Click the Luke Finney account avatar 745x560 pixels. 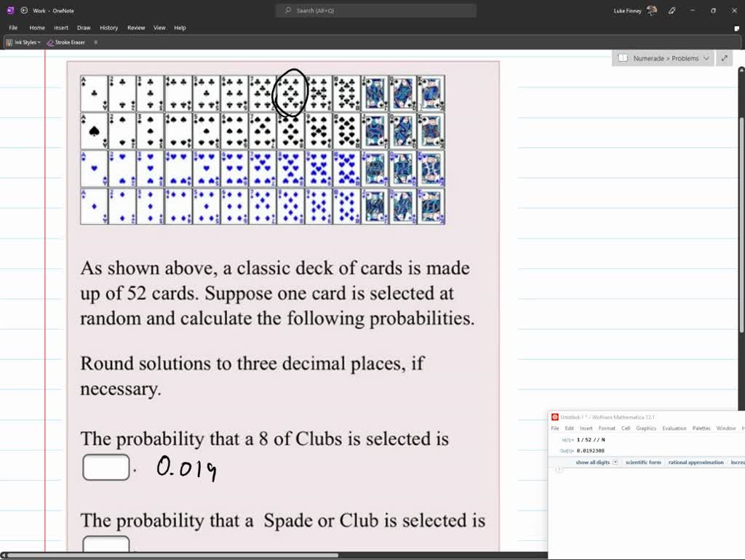point(650,10)
